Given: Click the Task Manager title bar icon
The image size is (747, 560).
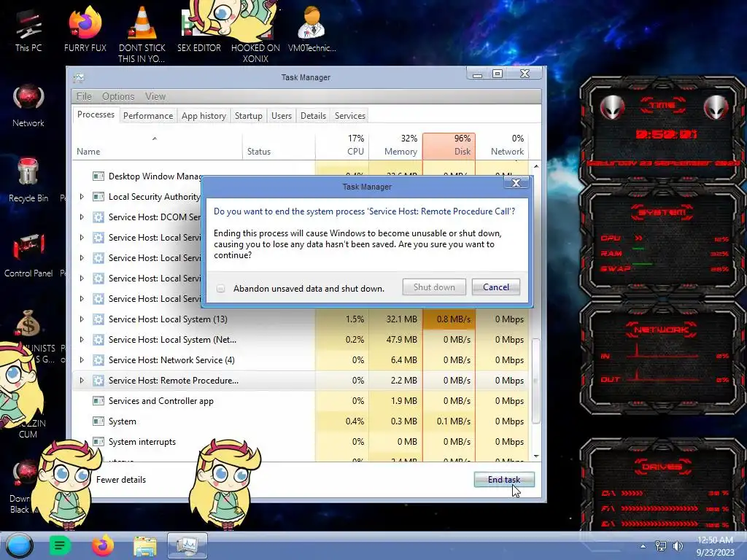Looking at the screenshot, I should coord(79,77).
